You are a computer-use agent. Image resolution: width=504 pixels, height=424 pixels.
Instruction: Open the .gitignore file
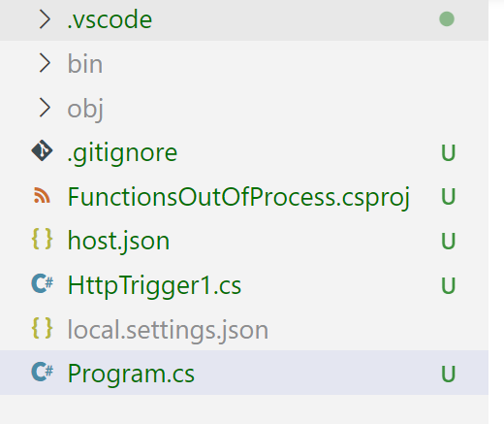point(122,153)
